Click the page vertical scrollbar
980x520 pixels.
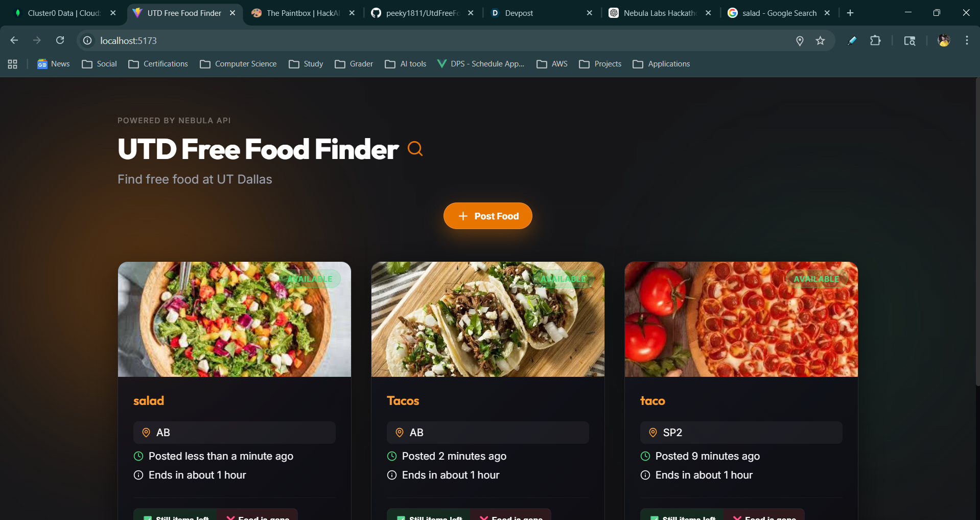tap(977, 231)
